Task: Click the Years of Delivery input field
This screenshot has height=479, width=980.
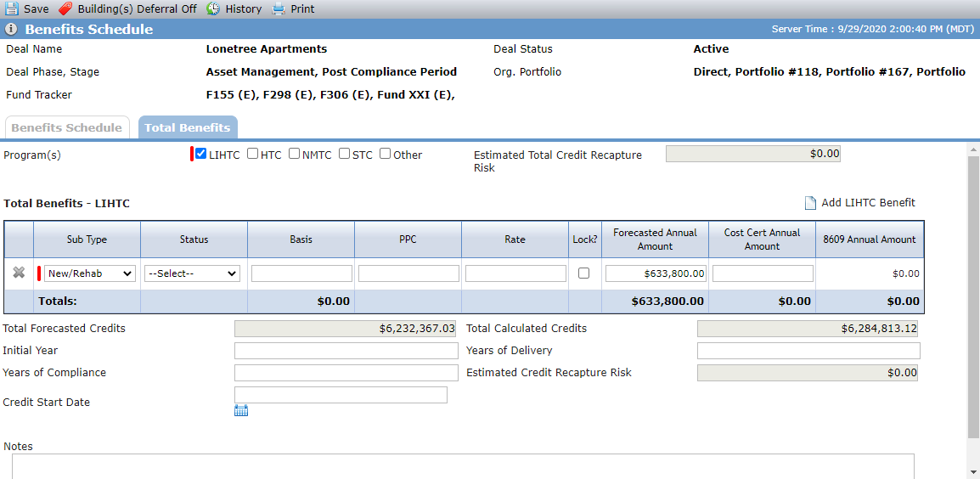Action: point(808,351)
